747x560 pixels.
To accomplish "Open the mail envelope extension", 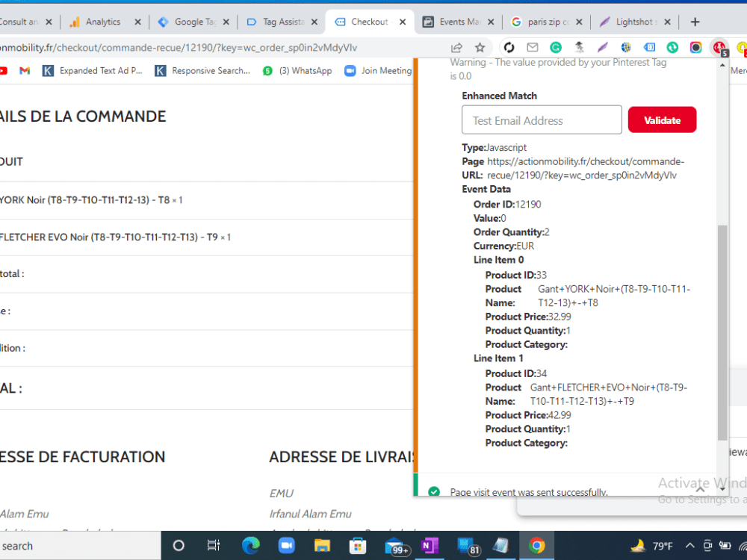I will coord(533,47).
